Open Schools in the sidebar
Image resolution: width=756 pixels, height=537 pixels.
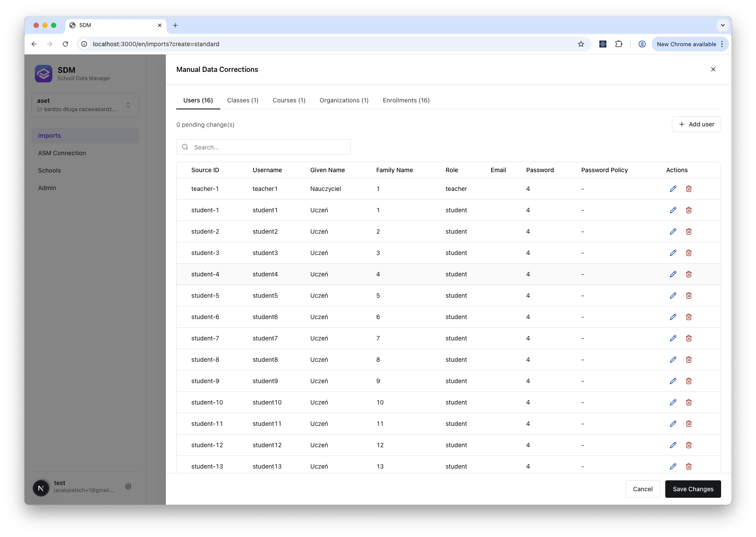(x=85, y=170)
